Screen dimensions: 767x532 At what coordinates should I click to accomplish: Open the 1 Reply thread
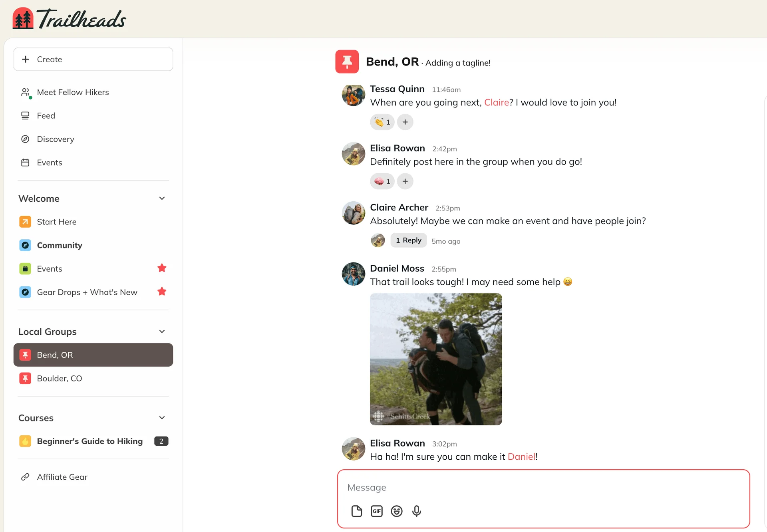[x=408, y=240]
